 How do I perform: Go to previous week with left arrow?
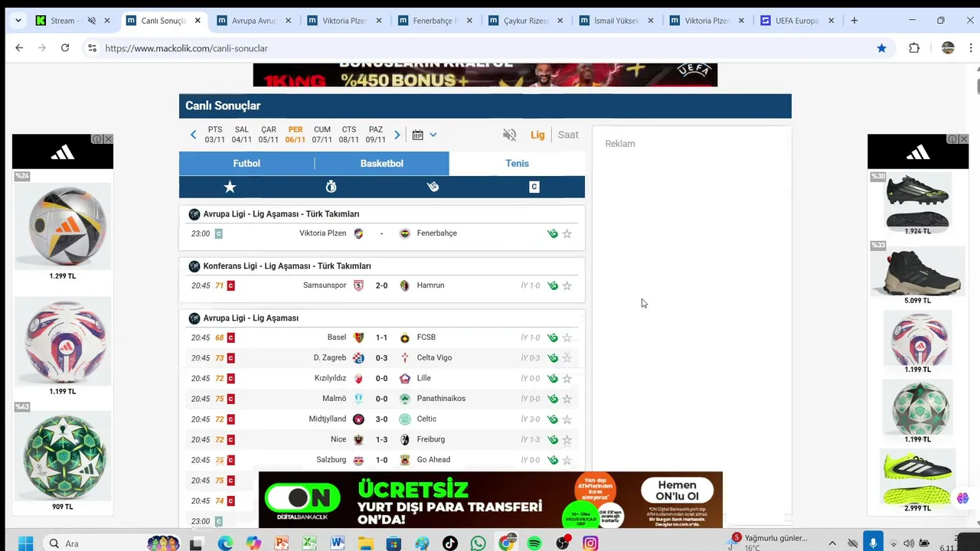193,135
